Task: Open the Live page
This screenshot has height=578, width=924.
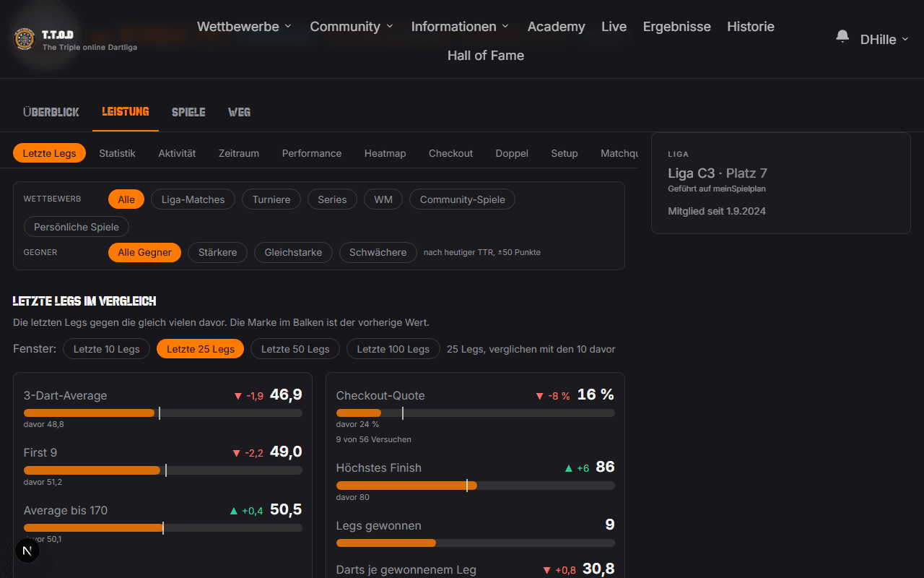Action: pos(614,27)
